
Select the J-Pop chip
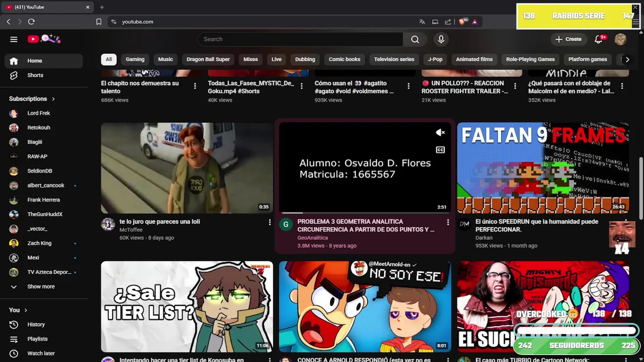(435, 59)
